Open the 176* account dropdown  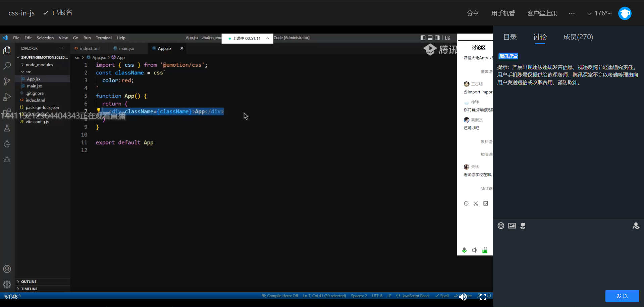599,13
